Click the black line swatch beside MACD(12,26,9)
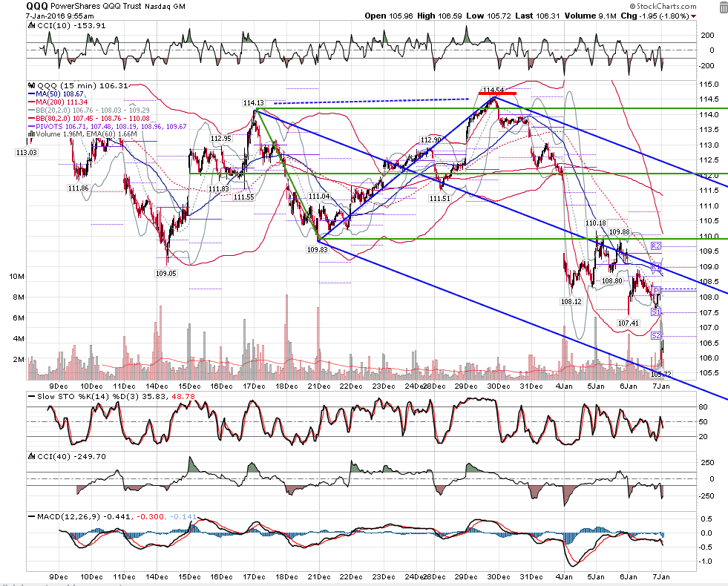Image resolution: width=728 pixels, height=586 pixels. pos(32,516)
